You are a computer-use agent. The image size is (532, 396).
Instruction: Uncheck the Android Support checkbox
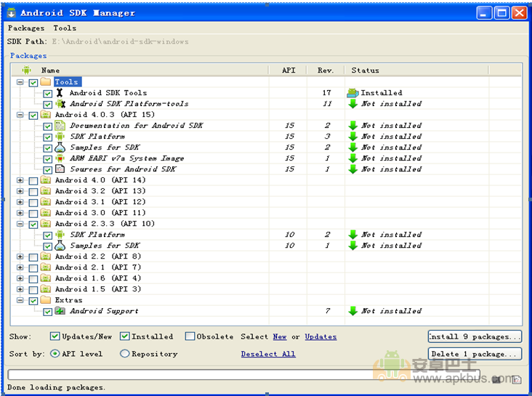pyautogui.click(x=47, y=312)
